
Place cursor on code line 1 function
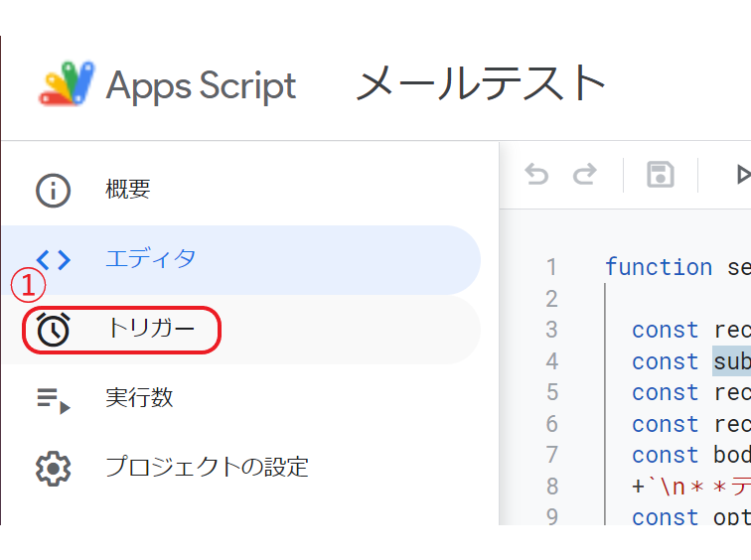659,267
